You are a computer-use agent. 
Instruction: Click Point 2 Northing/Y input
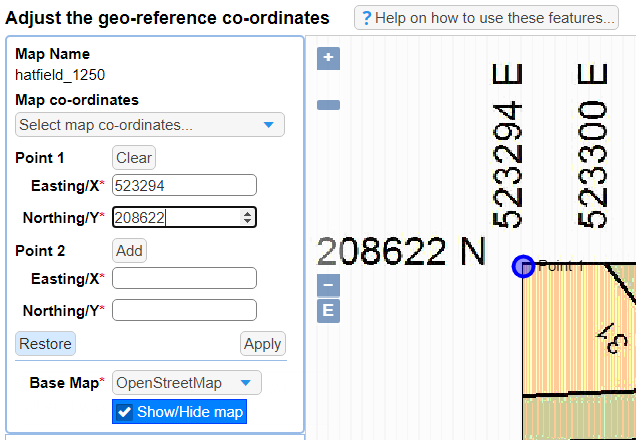pyautogui.click(x=184, y=310)
